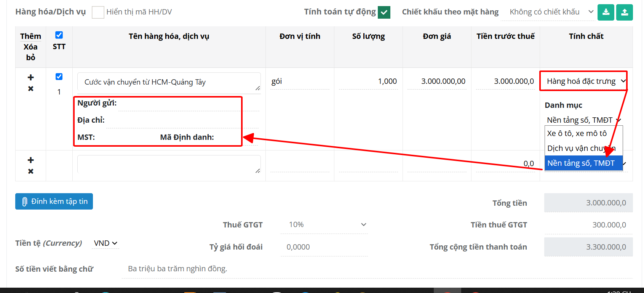644x293 pixels.
Task: Disable the 'Tính toán tự động' checkbox
Action: (384, 12)
